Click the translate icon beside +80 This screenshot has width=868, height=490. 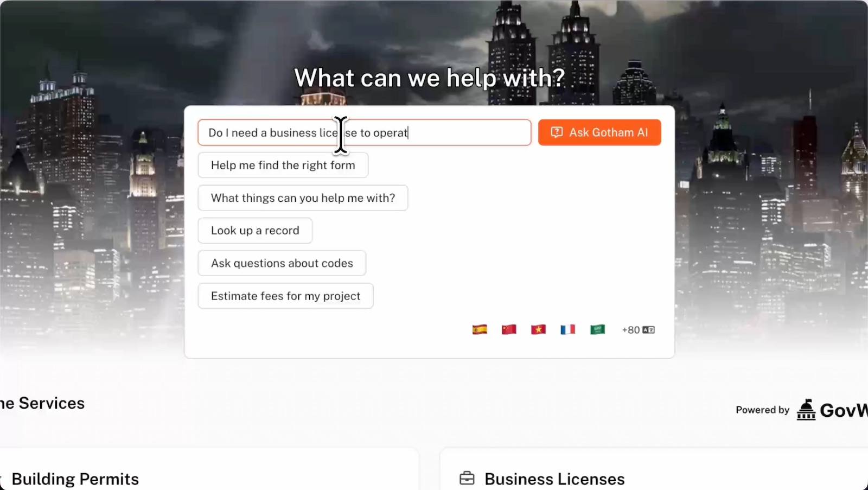[x=648, y=330]
